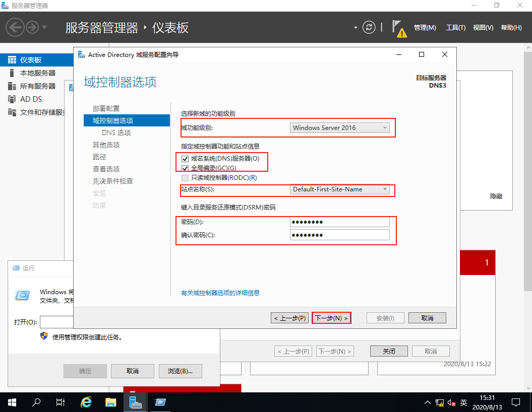Click the 取消 button in AD wizard
The image size is (532, 412).
click(x=427, y=318)
